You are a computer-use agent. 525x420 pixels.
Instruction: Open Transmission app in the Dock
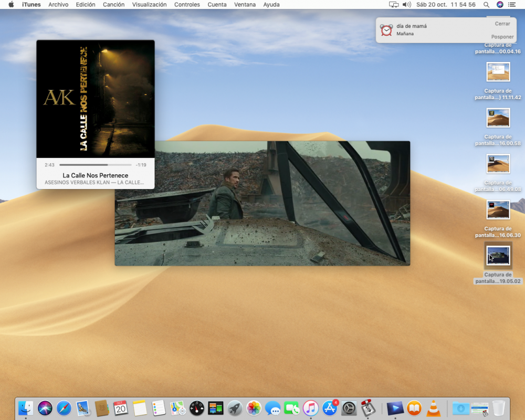tap(367, 408)
